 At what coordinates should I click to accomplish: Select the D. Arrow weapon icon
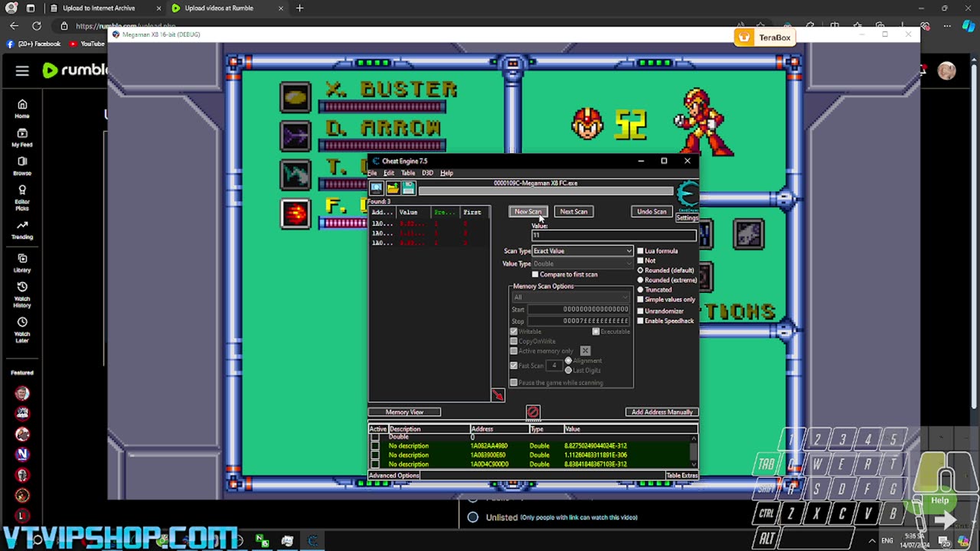point(296,136)
